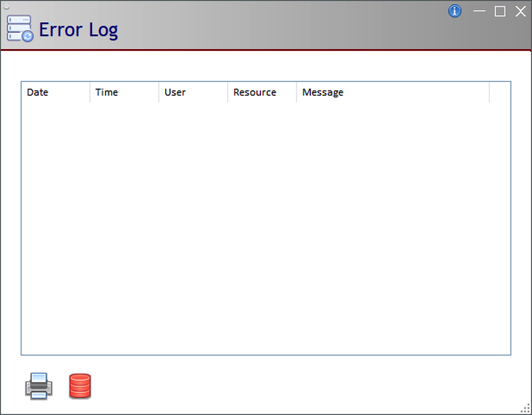532x415 pixels.
Task: Click the Error Log server icon
Action: pos(20,29)
